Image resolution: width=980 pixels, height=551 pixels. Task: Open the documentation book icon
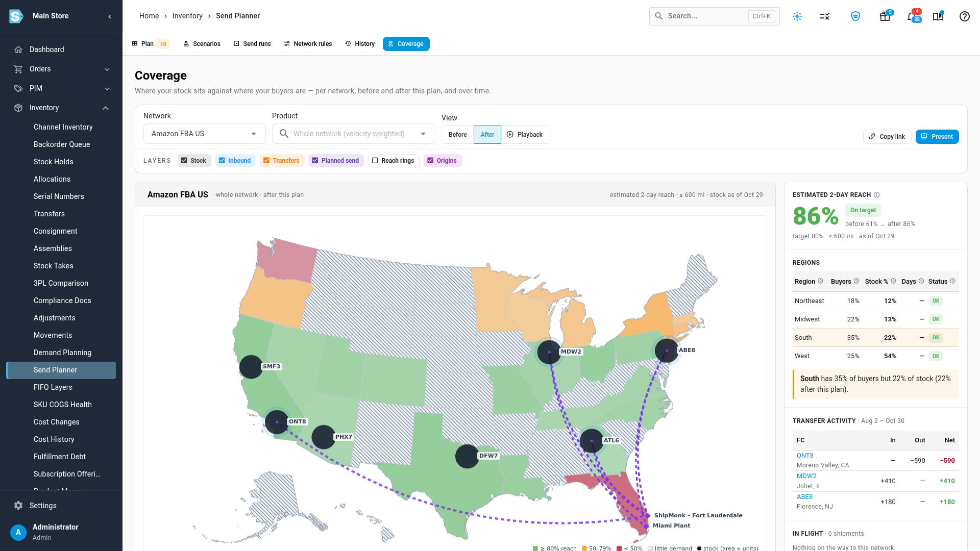click(x=938, y=16)
